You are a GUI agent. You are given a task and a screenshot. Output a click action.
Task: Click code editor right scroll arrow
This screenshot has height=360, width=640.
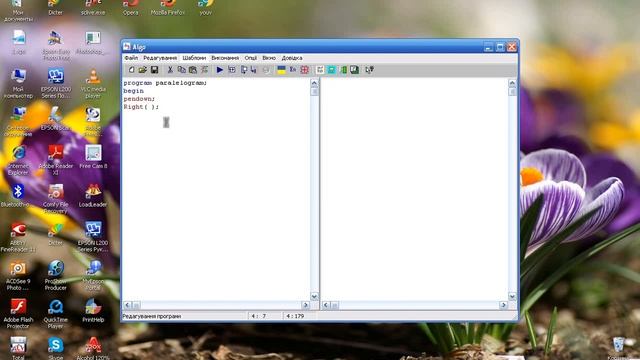click(x=305, y=305)
